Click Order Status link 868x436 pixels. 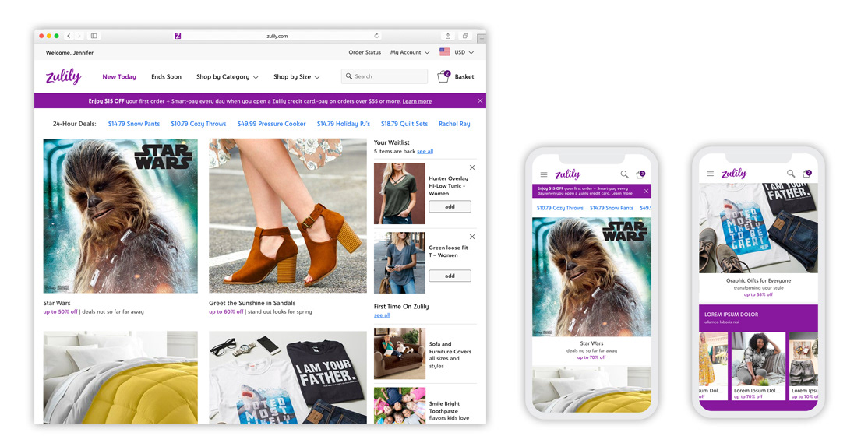[x=365, y=52]
